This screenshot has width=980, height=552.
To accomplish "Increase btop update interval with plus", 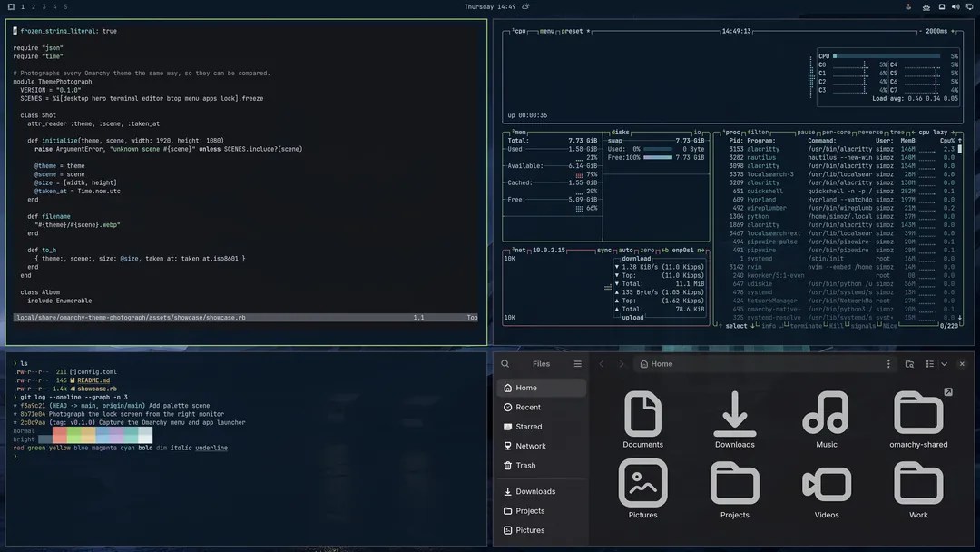I will click(x=953, y=31).
